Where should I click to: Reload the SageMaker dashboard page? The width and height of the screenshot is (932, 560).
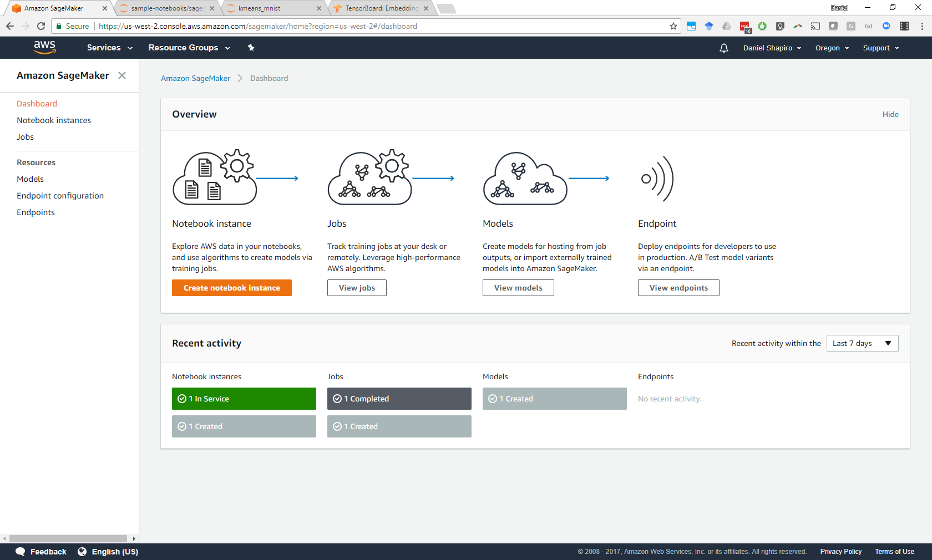(41, 26)
